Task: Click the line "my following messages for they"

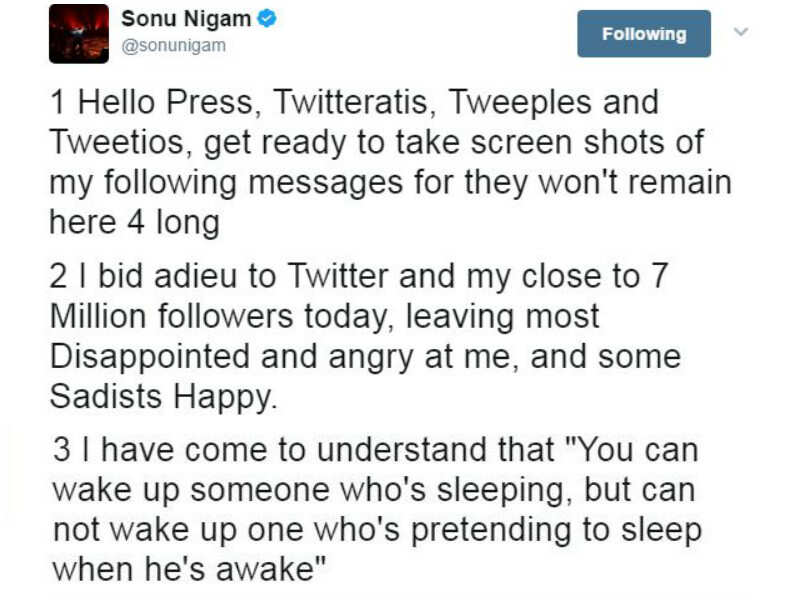Action: click(x=390, y=182)
